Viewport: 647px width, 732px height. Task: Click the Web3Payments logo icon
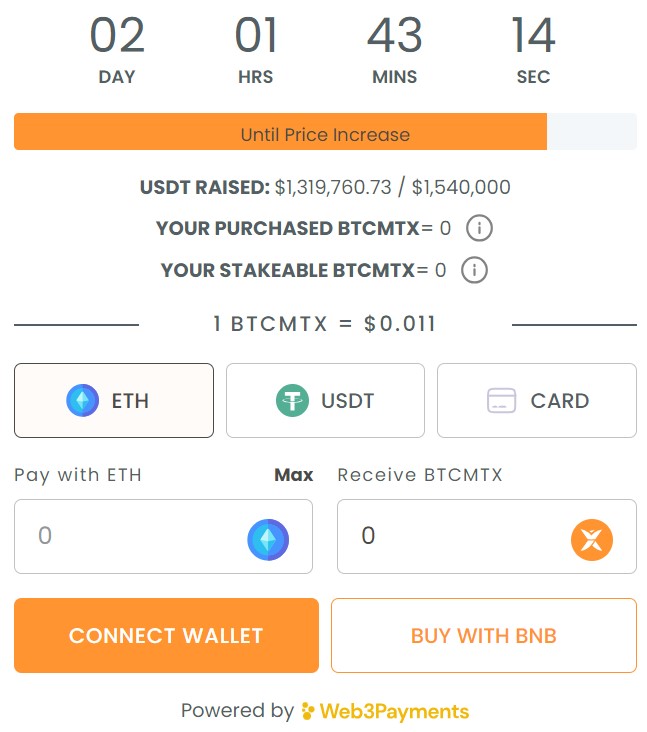308,711
